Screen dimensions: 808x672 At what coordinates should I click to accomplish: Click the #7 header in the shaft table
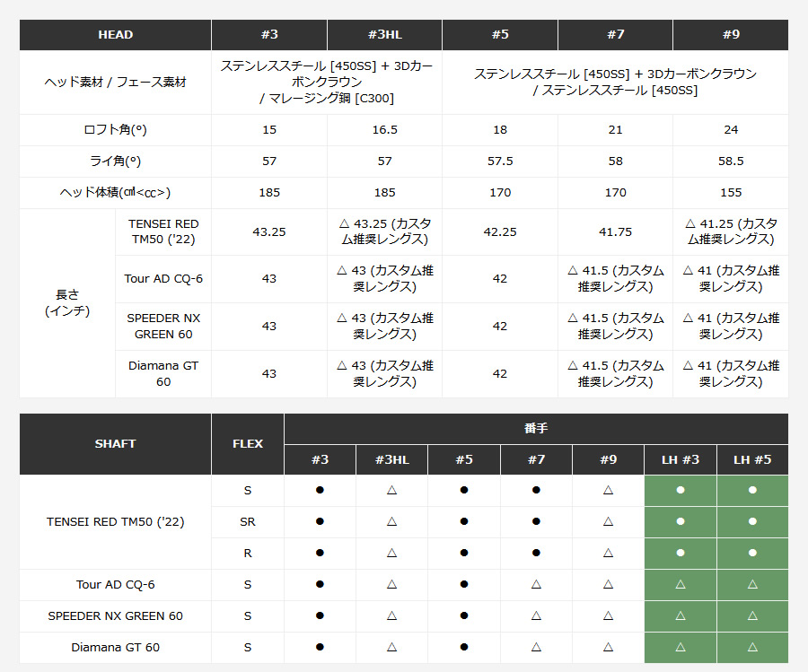tap(536, 459)
